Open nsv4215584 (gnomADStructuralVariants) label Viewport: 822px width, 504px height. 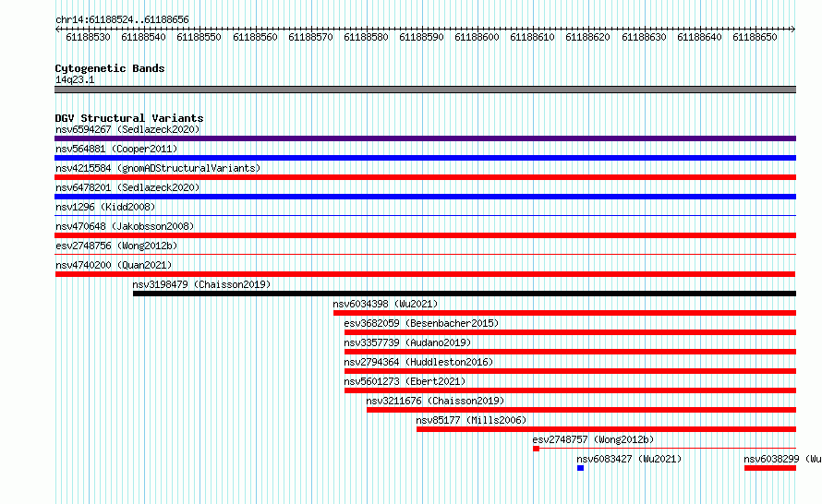point(158,168)
